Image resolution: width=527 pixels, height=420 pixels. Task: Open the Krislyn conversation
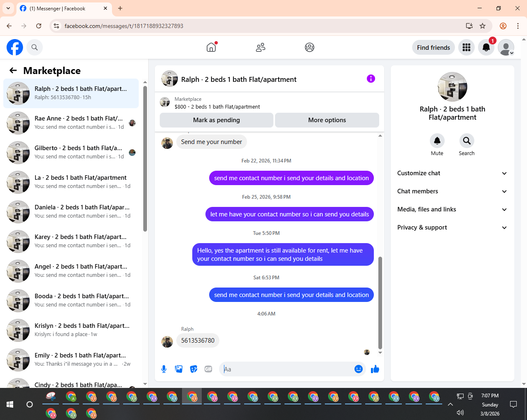tap(71, 330)
